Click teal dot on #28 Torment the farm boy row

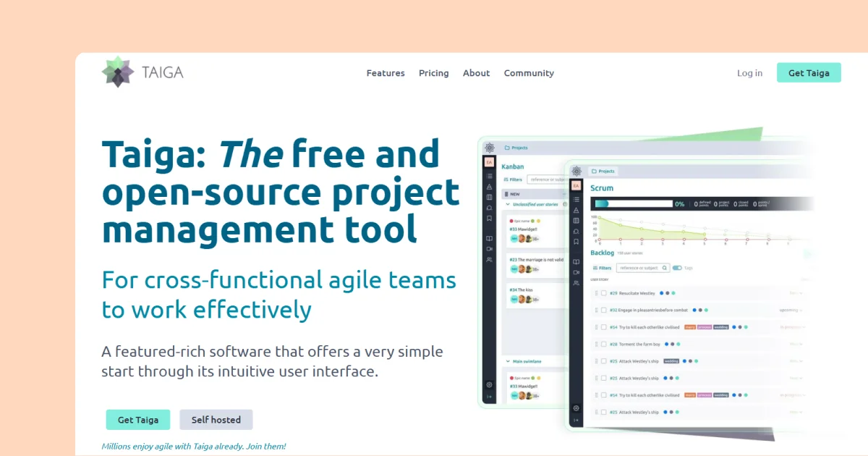pyautogui.click(x=678, y=344)
